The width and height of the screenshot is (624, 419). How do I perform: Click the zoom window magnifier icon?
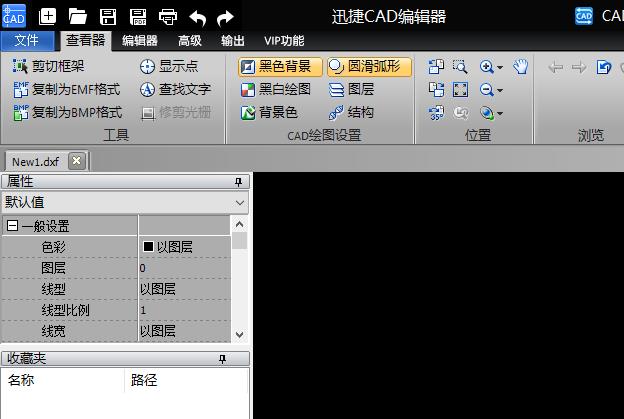click(x=460, y=66)
